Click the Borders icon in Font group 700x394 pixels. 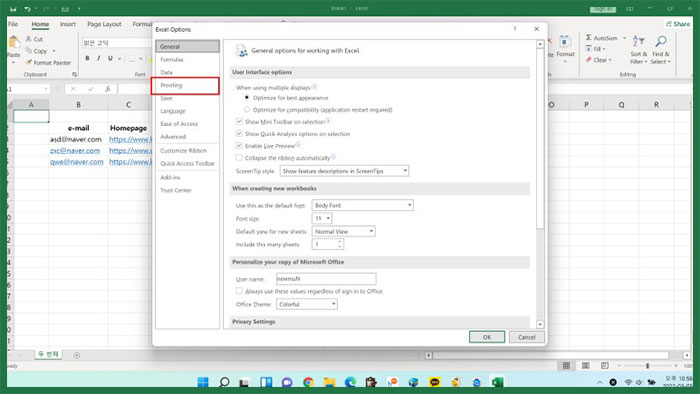coord(131,58)
